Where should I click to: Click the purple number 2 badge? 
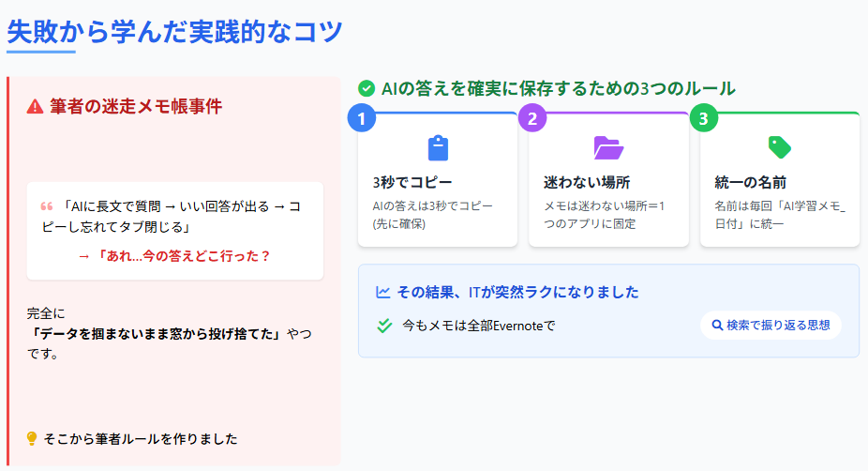[532, 118]
